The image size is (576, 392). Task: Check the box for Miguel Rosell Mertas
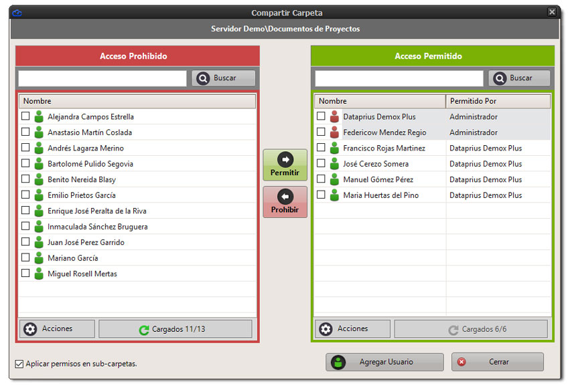(25, 273)
